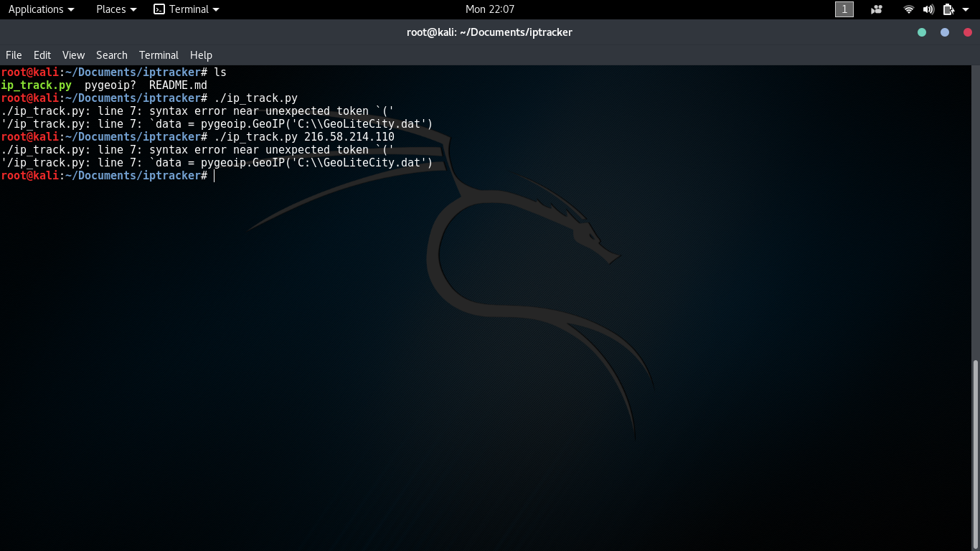The image size is (980, 551).
Task: Open the Applications menu
Action: click(x=41, y=9)
